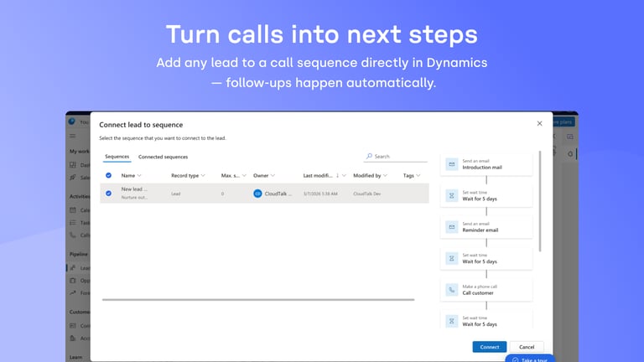Screen dimensions: 644x362
Task: Click the envelope icon for Introduction mail
Action: click(452, 164)
